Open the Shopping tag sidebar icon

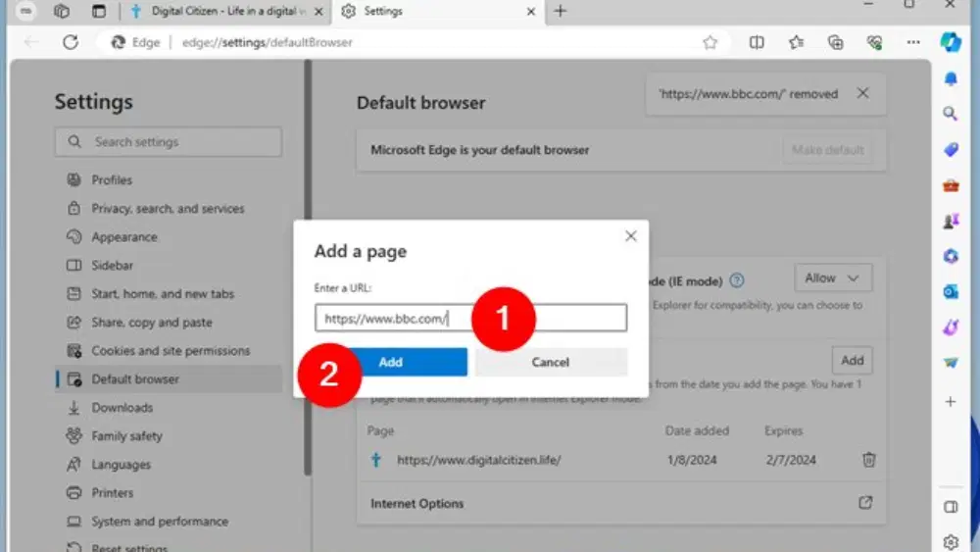(951, 149)
